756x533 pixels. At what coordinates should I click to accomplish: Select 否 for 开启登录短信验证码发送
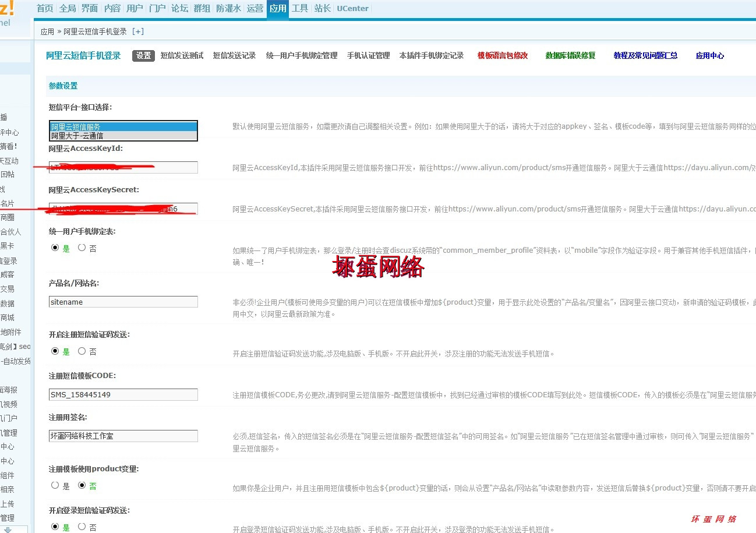(x=82, y=527)
